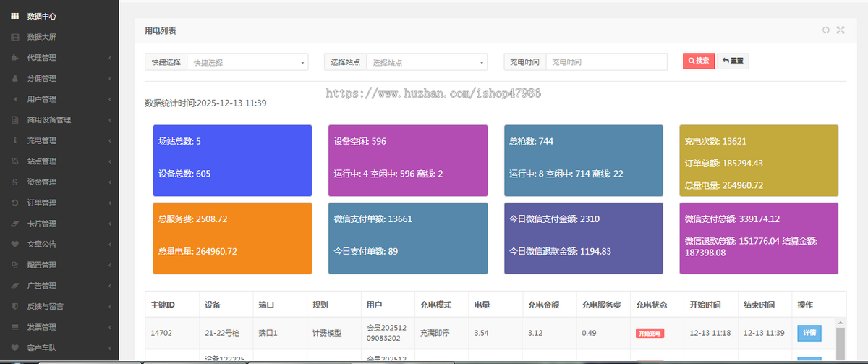Click 数据统计时间 timestamp text
The height and width of the screenshot is (364, 868).
click(205, 103)
